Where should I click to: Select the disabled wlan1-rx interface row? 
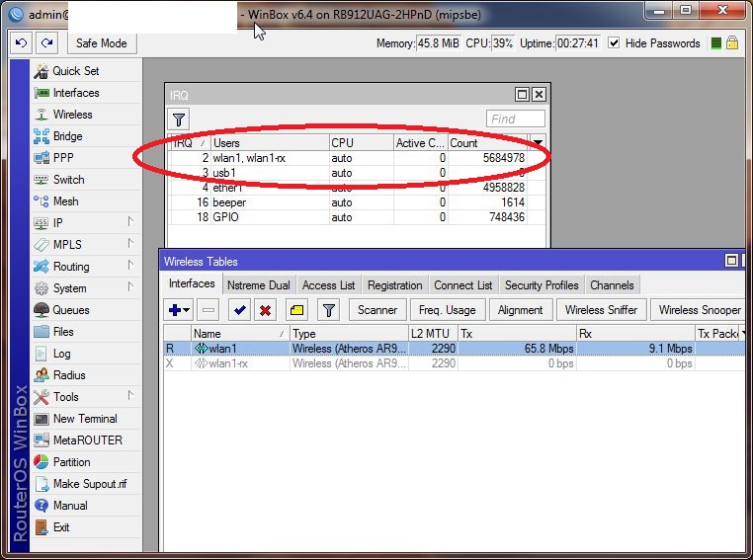[x=455, y=363]
